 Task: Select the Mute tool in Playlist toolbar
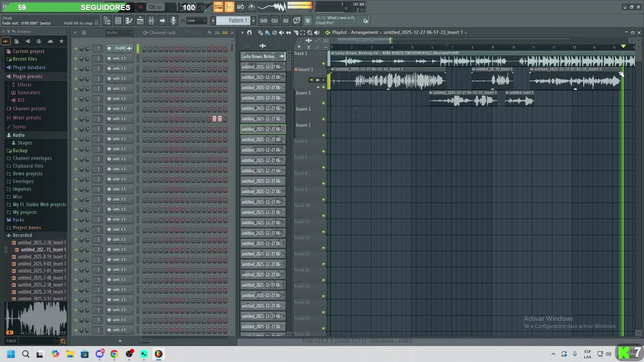point(281,33)
